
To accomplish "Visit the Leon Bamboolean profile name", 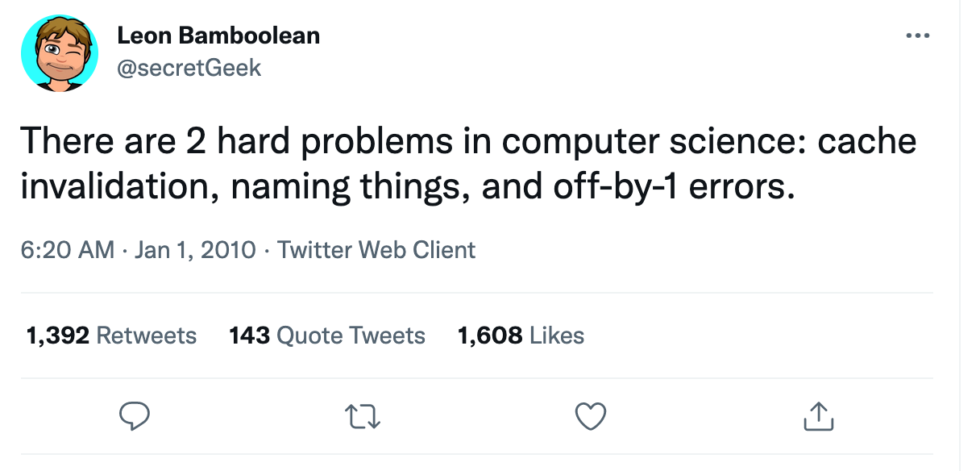I will coord(218,35).
